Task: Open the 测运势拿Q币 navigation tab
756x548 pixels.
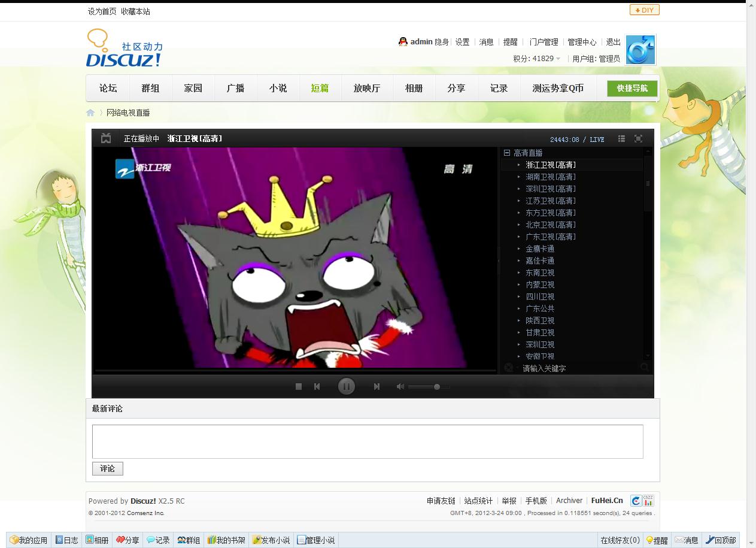Action: click(558, 88)
